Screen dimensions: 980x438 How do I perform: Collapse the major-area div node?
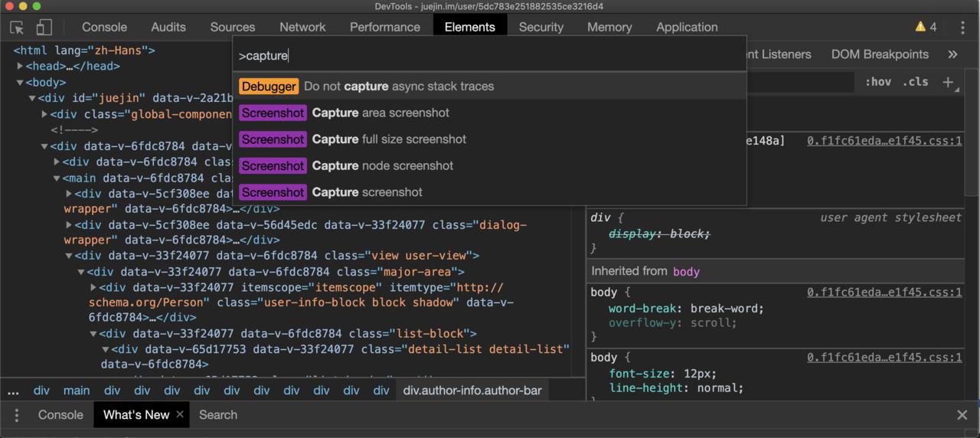[x=81, y=272]
